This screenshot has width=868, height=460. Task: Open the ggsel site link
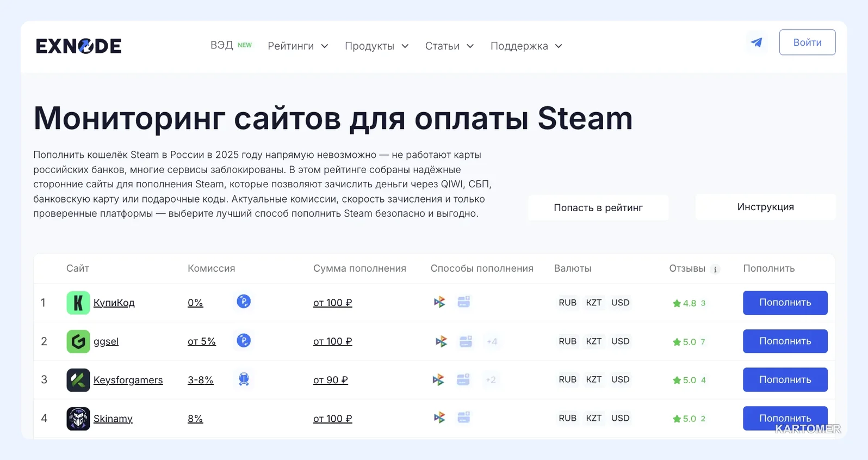point(106,341)
